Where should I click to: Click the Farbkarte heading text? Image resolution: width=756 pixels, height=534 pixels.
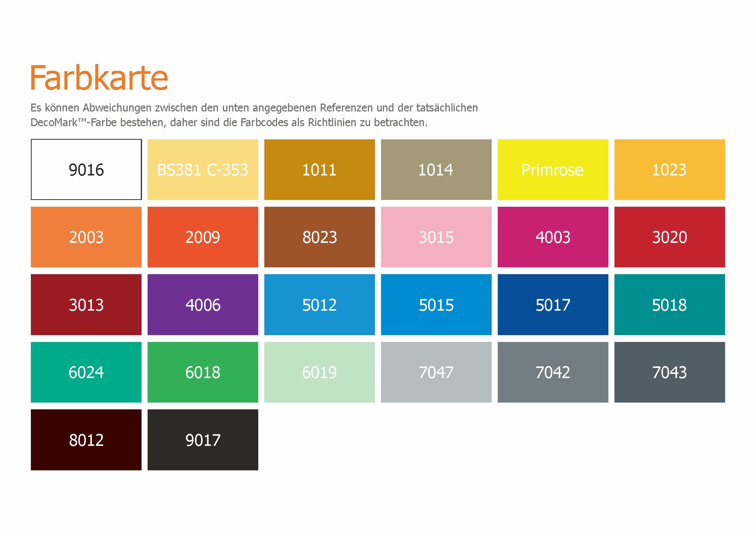point(99,78)
